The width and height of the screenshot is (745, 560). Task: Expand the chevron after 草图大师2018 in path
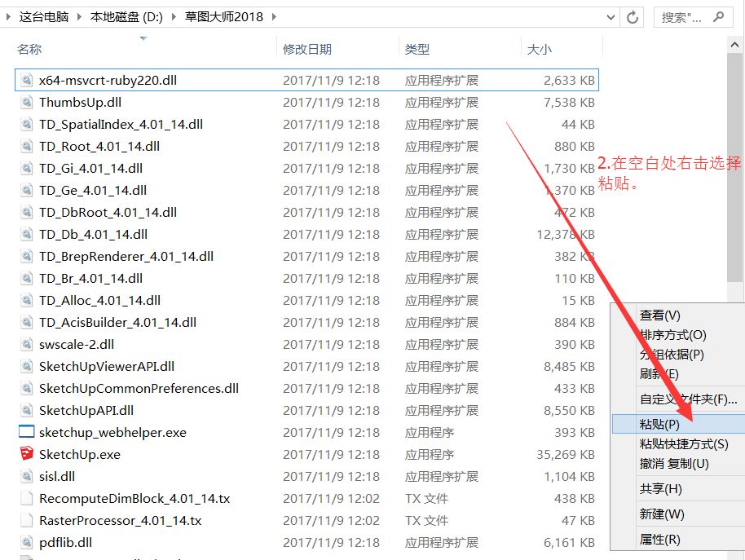tap(273, 16)
